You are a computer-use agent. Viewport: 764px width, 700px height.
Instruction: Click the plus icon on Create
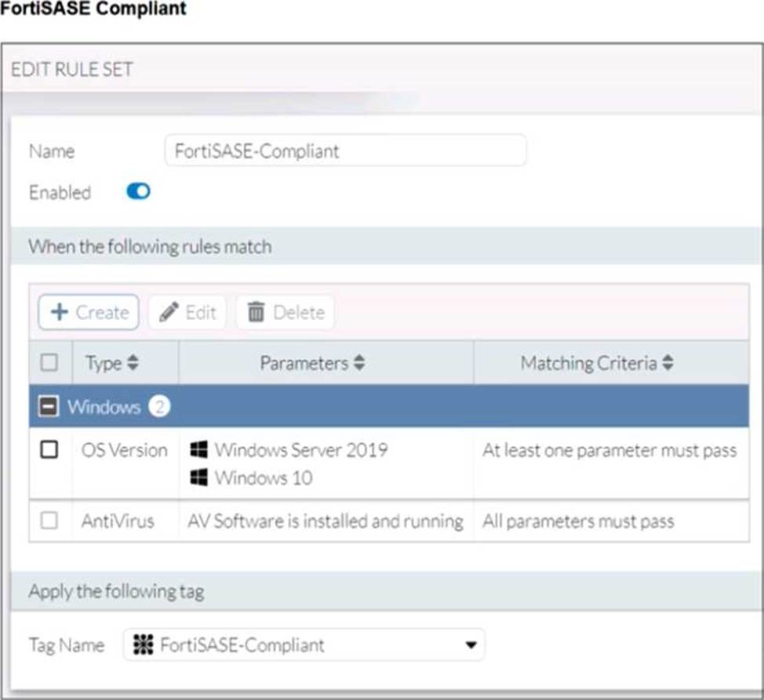click(60, 312)
